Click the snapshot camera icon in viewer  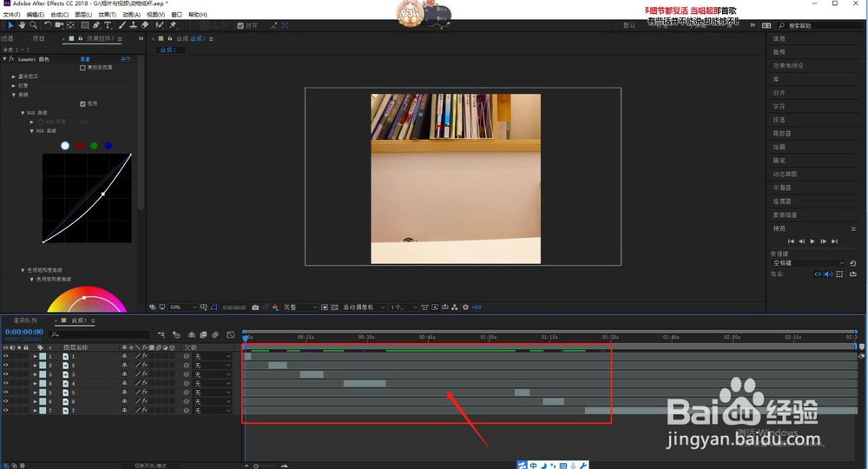(255, 307)
